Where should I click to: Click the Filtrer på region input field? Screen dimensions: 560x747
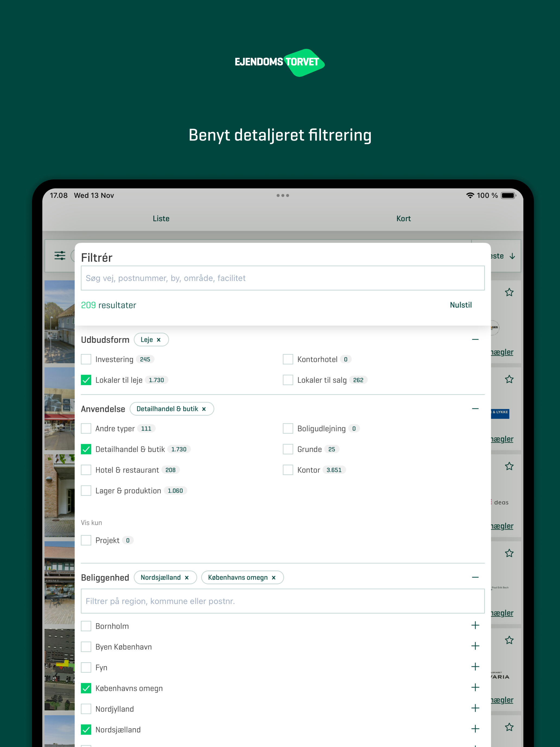tap(282, 601)
